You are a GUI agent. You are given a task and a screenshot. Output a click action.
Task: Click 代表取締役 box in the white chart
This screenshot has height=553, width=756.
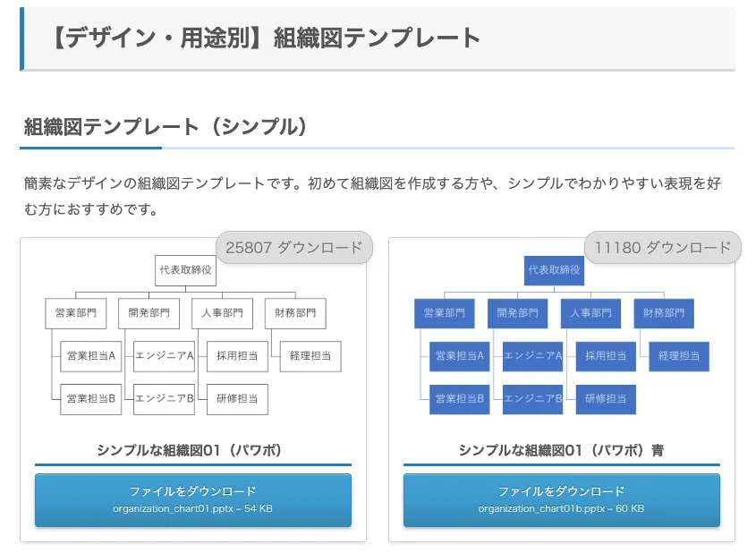click(185, 270)
